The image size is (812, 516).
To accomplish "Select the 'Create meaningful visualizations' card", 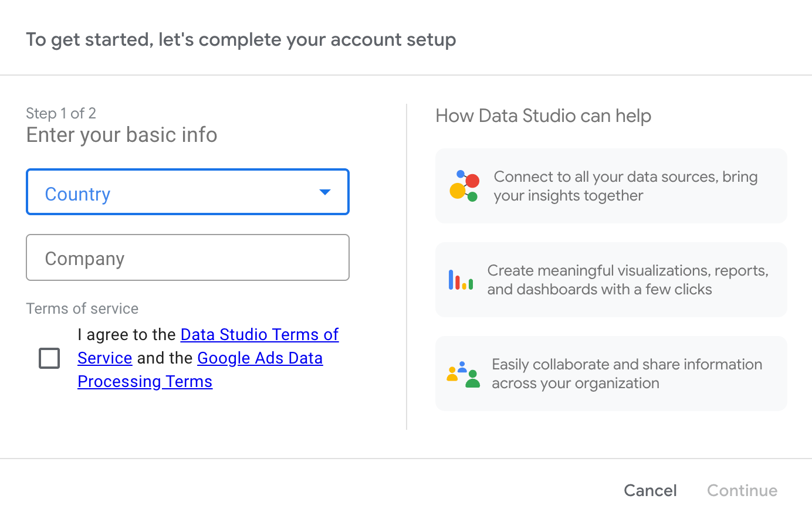I will coord(611,280).
